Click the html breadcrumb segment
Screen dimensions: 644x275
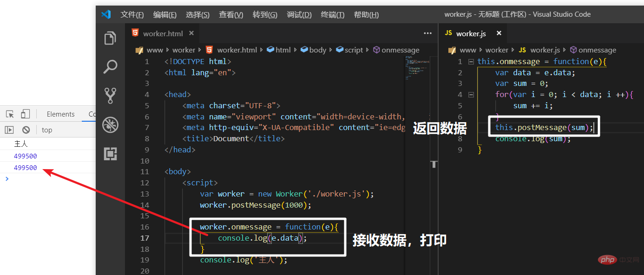click(283, 50)
